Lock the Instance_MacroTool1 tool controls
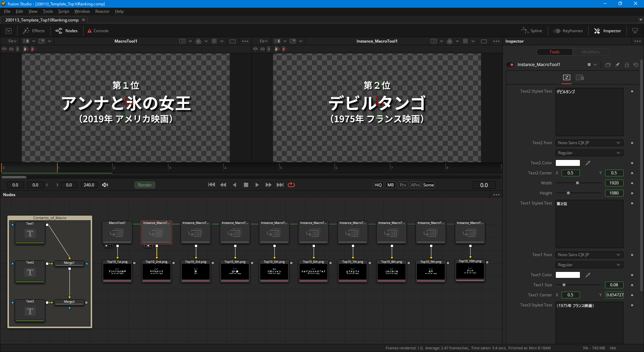Image resolution: width=644 pixels, height=352 pixels. coord(627,65)
